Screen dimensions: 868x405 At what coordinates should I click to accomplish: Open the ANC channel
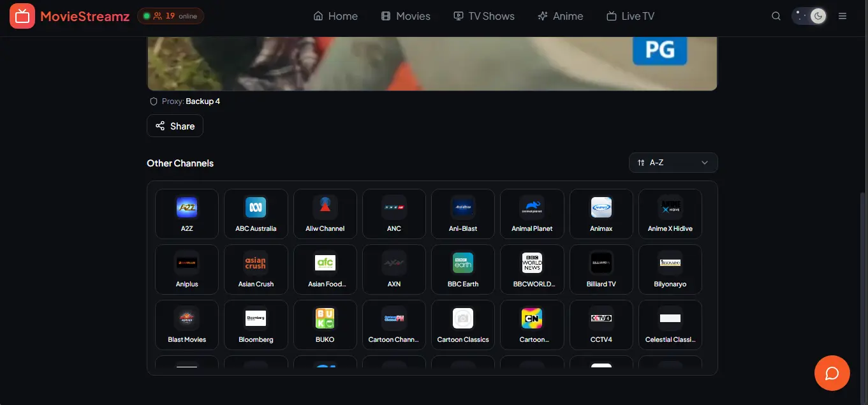pos(394,214)
